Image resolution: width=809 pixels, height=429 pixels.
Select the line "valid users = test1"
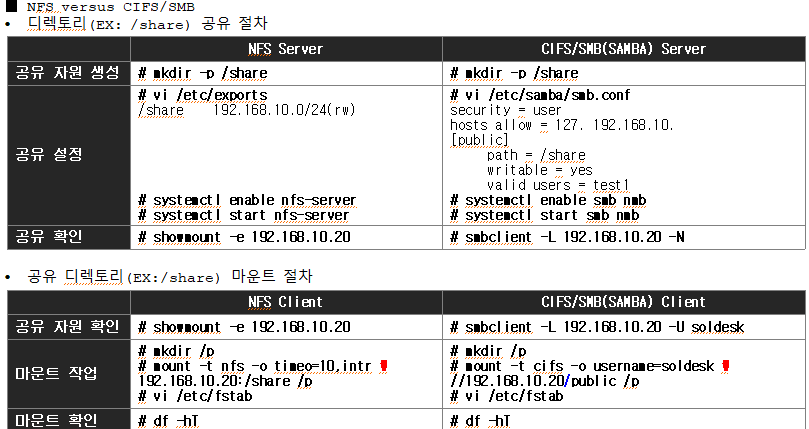558,185
